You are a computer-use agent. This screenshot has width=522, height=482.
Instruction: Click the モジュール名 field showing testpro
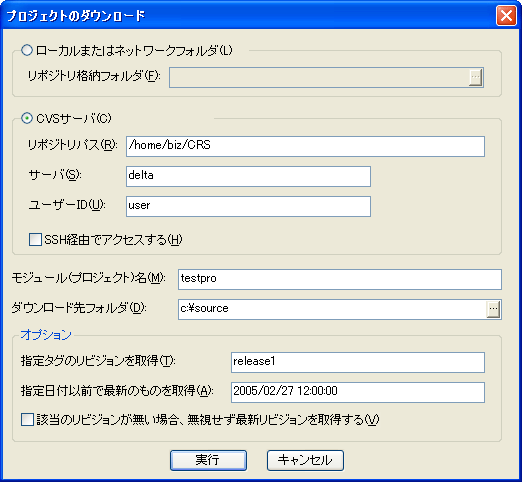pyautogui.click(x=340, y=279)
